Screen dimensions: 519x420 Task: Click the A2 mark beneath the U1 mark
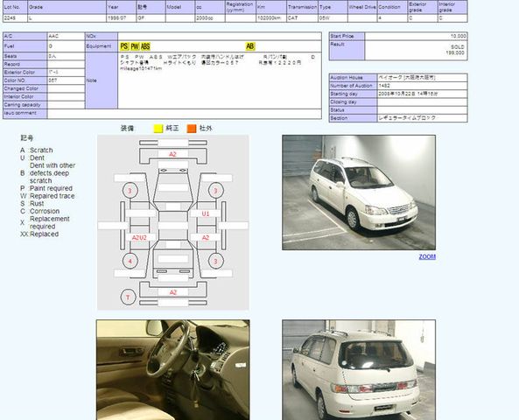tap(206, 237)
